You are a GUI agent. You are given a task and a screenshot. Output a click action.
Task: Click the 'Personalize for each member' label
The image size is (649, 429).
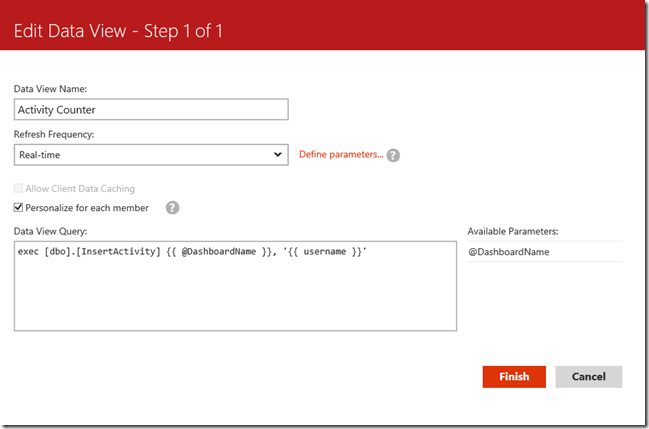[x=87, y=208]
